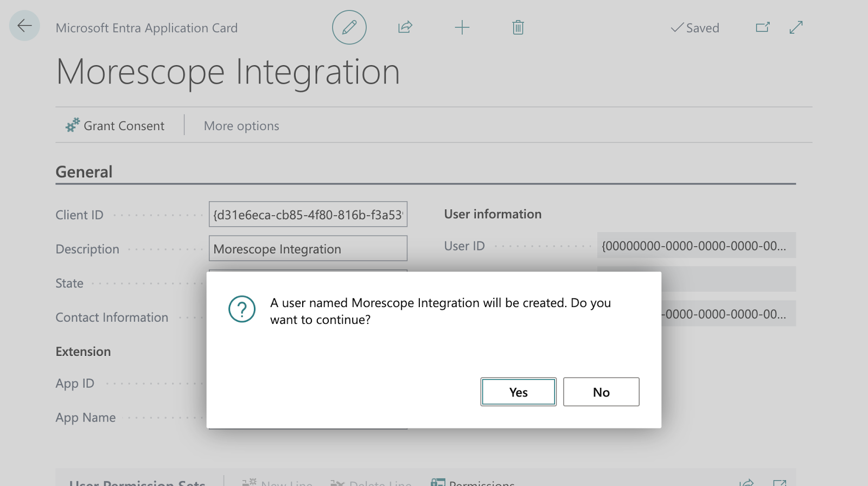This screenshot has width=868, height=486.
Task: Collapse the General section heading
Action: 84,172
